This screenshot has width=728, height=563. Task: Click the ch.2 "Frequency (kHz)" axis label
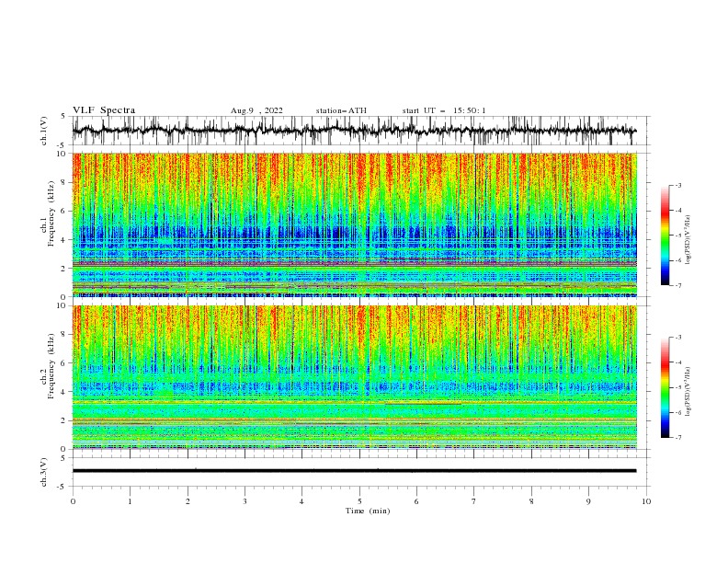tap(51, 366)
